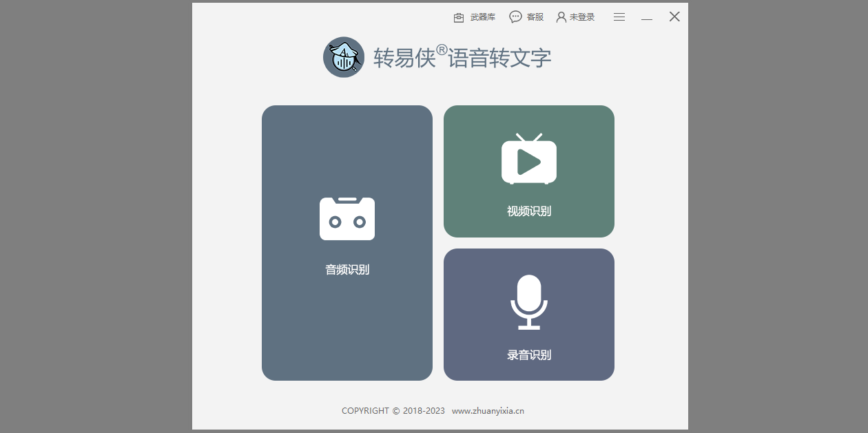Click the 客服 text label
Image resolution: width=868 pixels, height=433 pixels.
point(535,17)
